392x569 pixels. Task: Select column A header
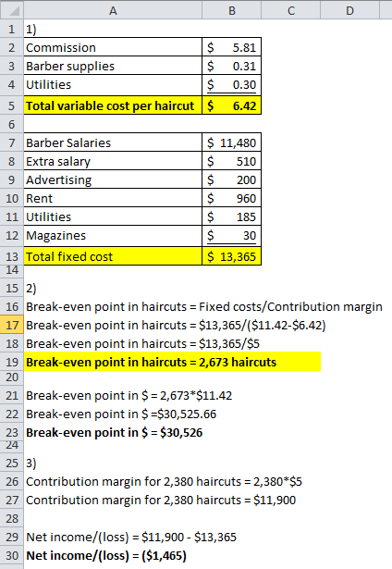coord(113,10)
